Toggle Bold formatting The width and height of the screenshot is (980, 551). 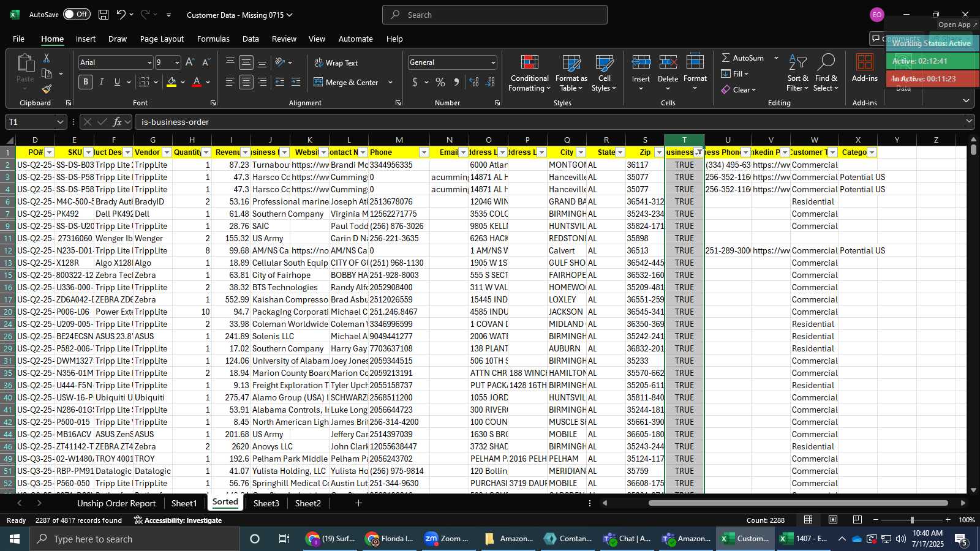pos(86,82)
